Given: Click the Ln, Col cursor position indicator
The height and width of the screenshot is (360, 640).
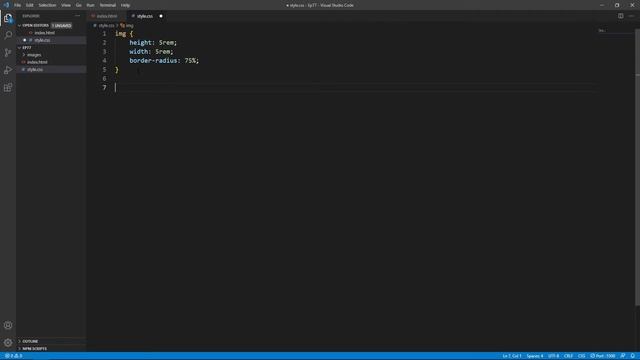Looking at the screenshot, I should click(511, 356).
